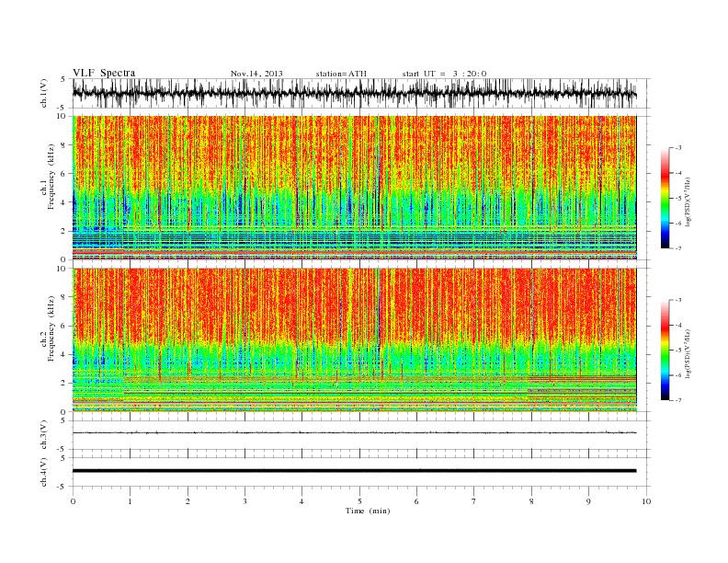The height and width of the screenshot is (563, 728).
Task: Click the time axis tick label "4"
Action: tap(301, 501)
